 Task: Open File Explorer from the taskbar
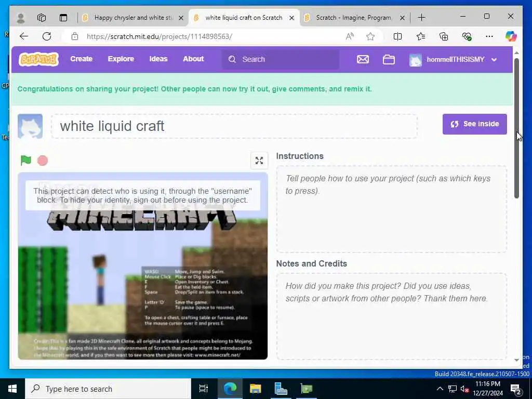[x=255, y=389]
